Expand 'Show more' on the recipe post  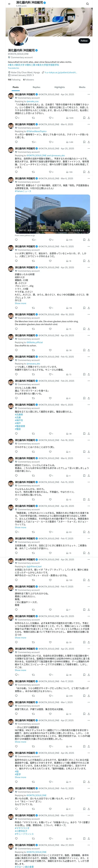pos(20,303)
